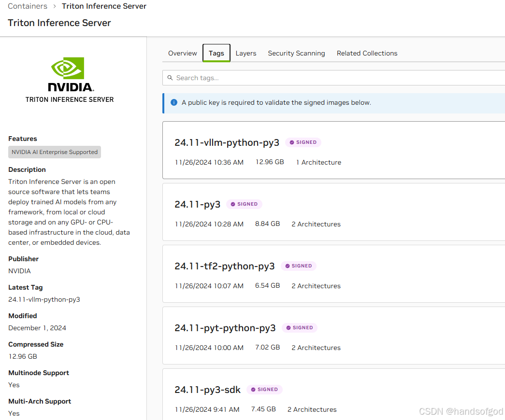
Task: Switch to the Layers tab
Action: coord(246,53)
